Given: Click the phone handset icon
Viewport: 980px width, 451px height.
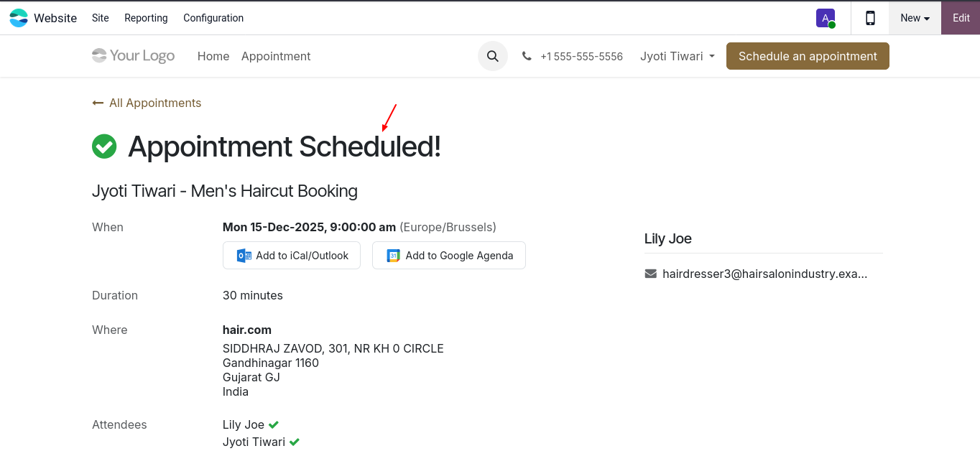Looking at the screenshot, I should [x=527, y=56].
